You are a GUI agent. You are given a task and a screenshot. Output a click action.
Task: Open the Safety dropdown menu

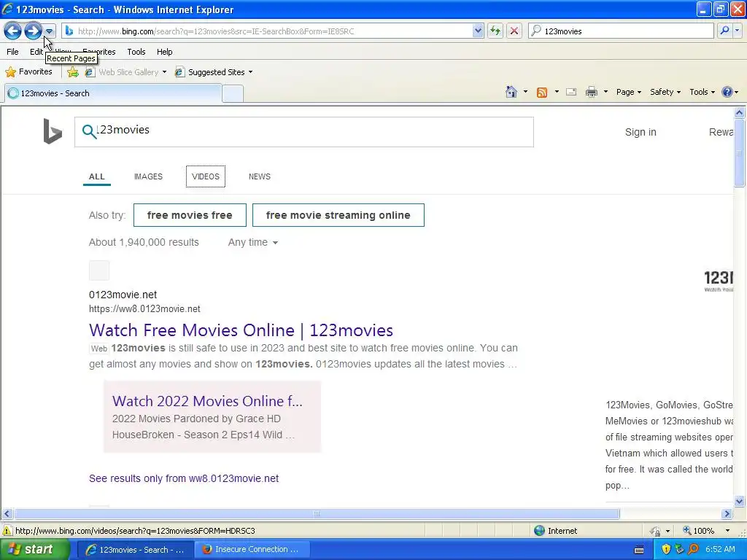coord(665,92)
